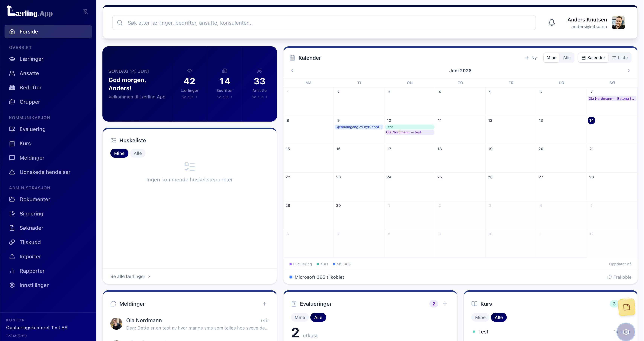Click the Huskeliste checklist icon
This screenshot has width=644, height=341.
[113, 140]
